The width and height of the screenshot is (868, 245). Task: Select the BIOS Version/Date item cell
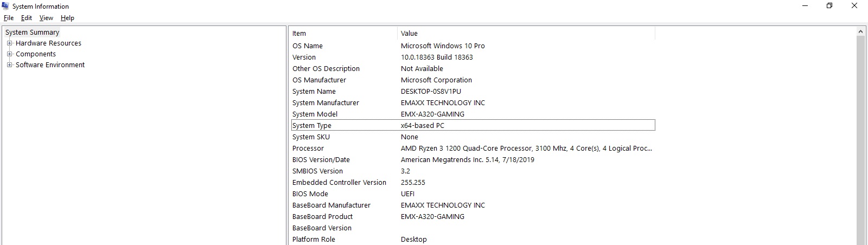coord(321,160)
